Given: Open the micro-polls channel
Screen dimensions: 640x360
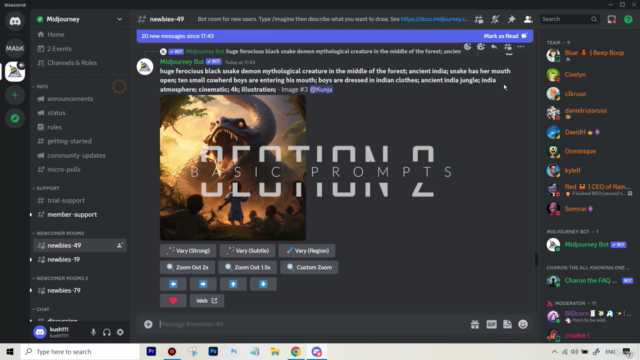Looking at the screenshot, I should tap(80, 169).
